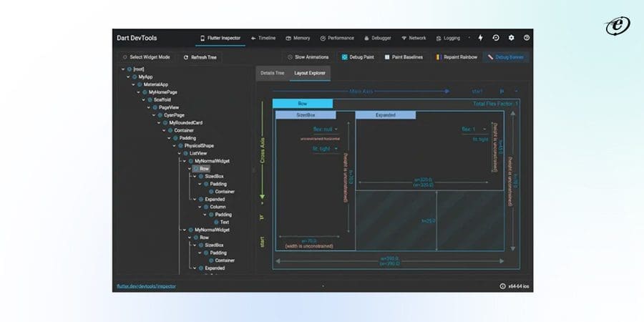
Task: Collapse the PhysicalShape node chevron
Action: [174, 146]
